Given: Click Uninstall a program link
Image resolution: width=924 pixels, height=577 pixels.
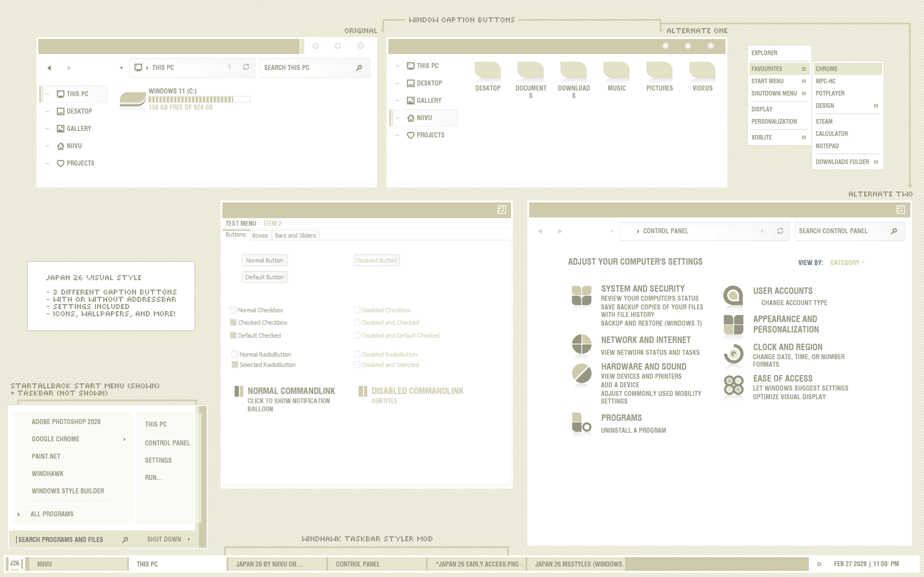Looking at the screenshot, I should pyautogui.click(x=633, y=431).
